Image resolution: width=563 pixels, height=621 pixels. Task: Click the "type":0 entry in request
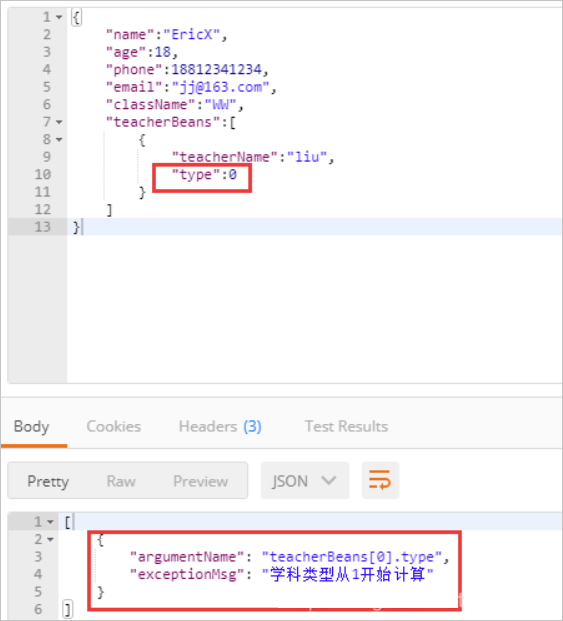pos(204,175)
